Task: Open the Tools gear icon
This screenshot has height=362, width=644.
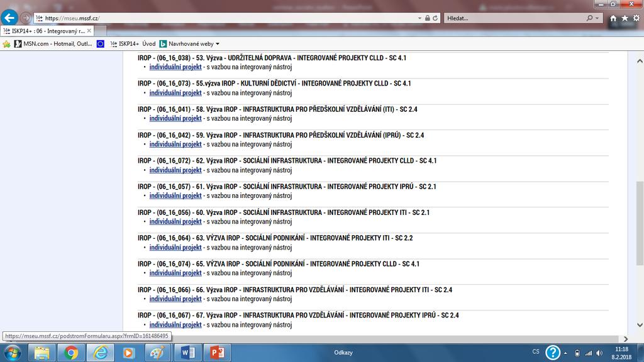Action: click(x=636, y=18)
